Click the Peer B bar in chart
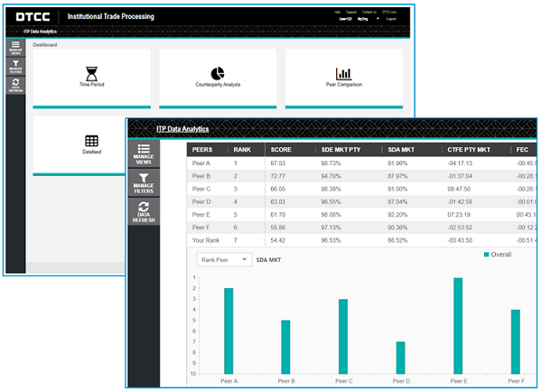Screen dimensions: 542x392 pyautogui.click(x=285, y=347)
